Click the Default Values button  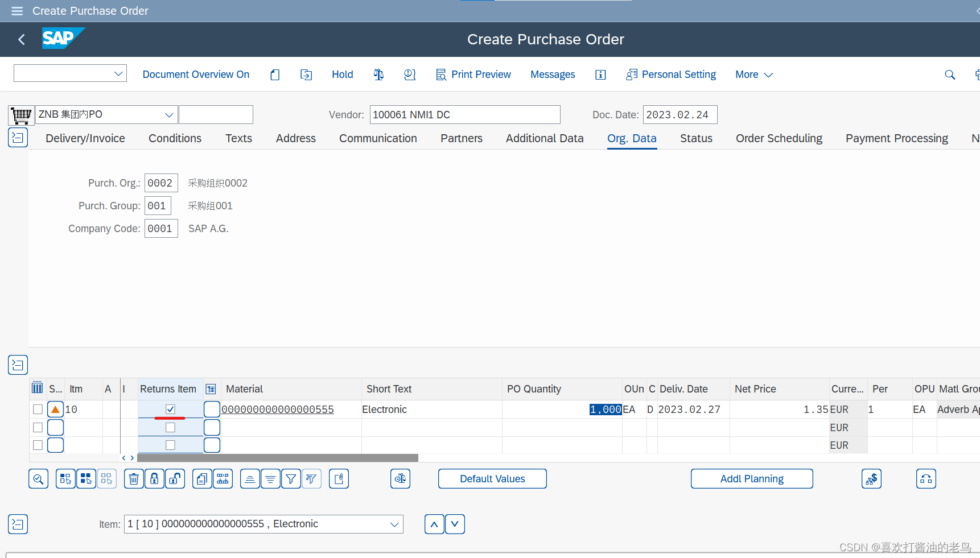pyautogui.click(x=492, y=478)
